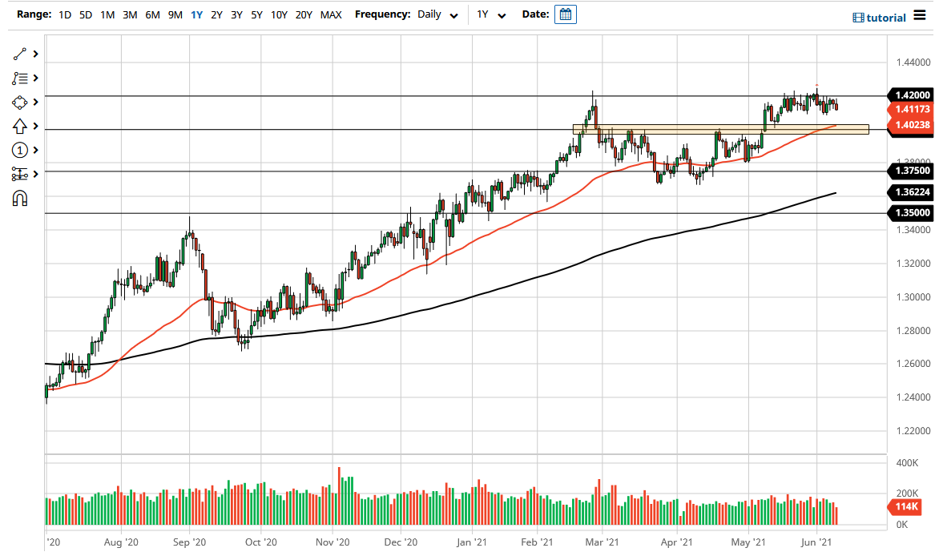
Task: Select the Fibonacci retracement lines tool
Action: [x=20, y=79]
